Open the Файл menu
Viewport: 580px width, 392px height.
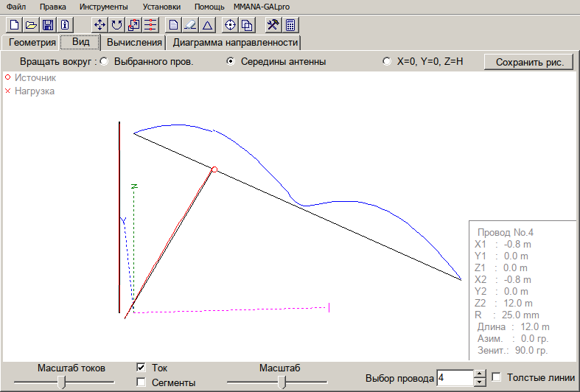click(x=16, y=7)
